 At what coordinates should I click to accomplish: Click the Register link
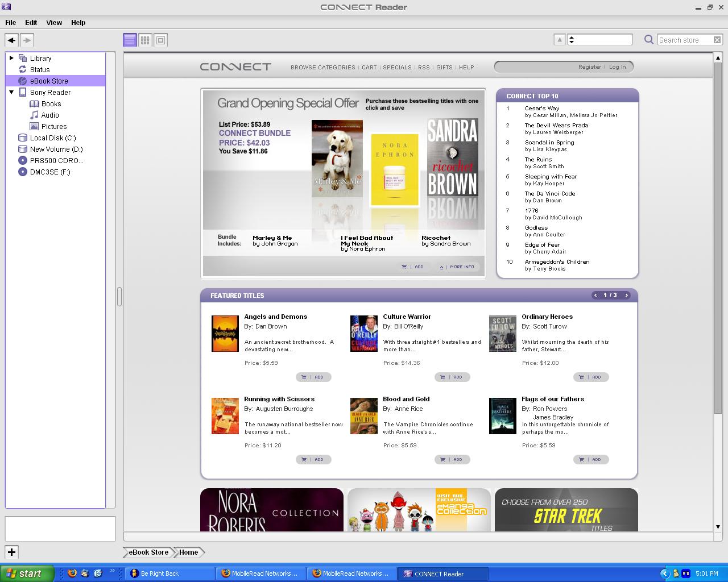[590, 66]
